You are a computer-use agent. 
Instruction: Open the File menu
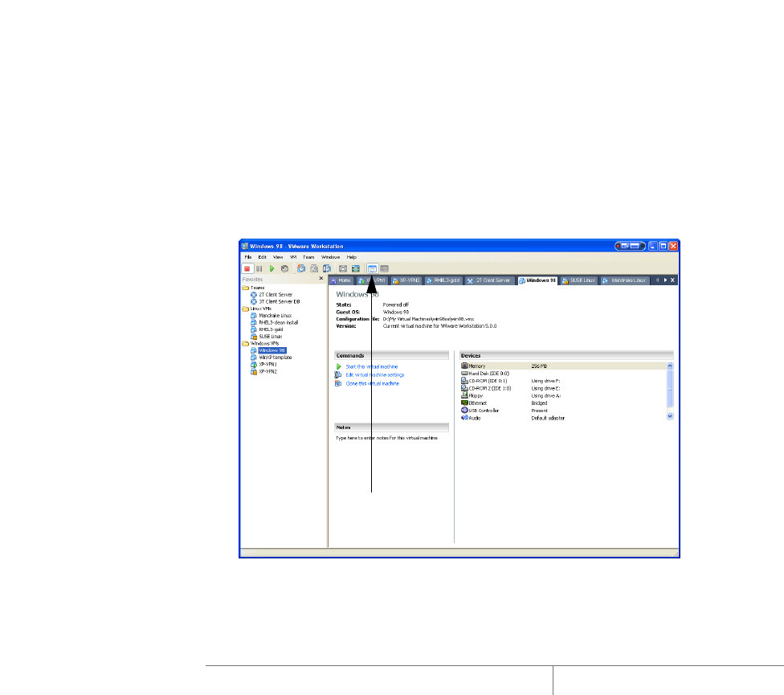tap(248, 257)
